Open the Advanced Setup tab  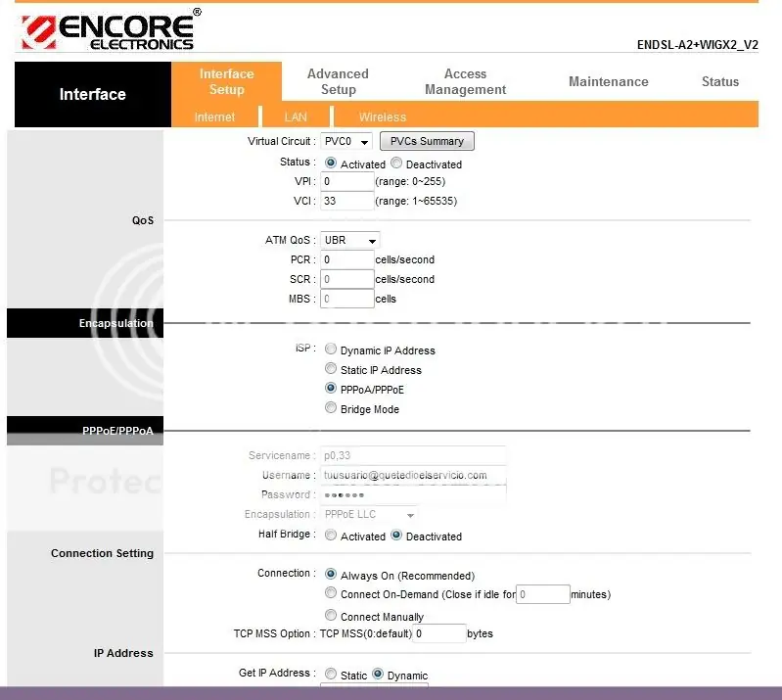[x=338, y=81]
